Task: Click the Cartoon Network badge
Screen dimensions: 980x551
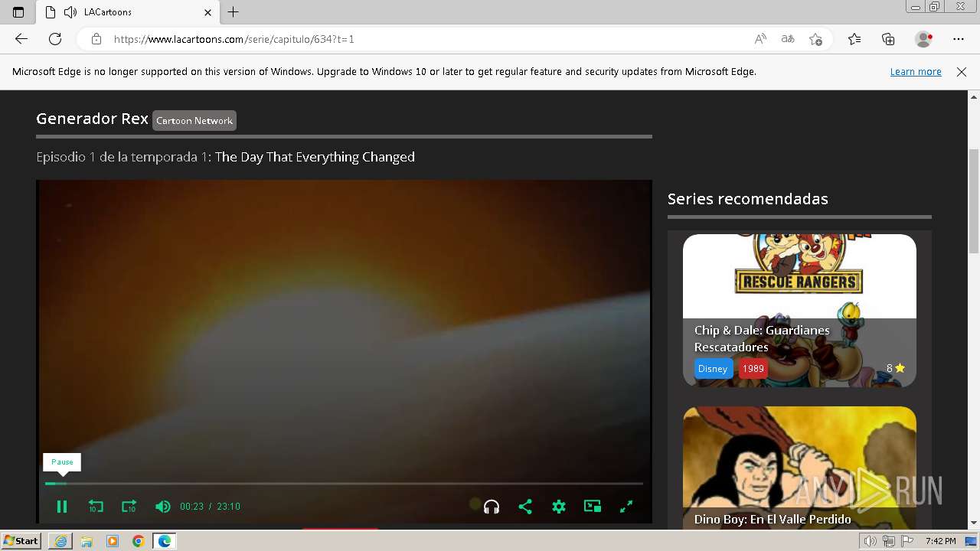Action: click(194, 121)
